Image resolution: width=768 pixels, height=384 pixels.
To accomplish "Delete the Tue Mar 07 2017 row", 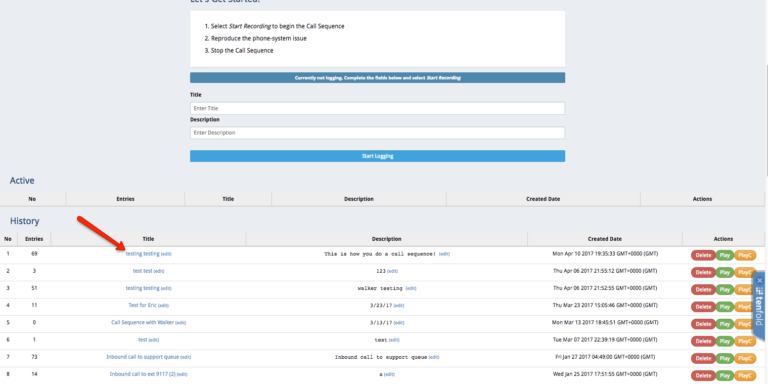I will tap(703, 341).
